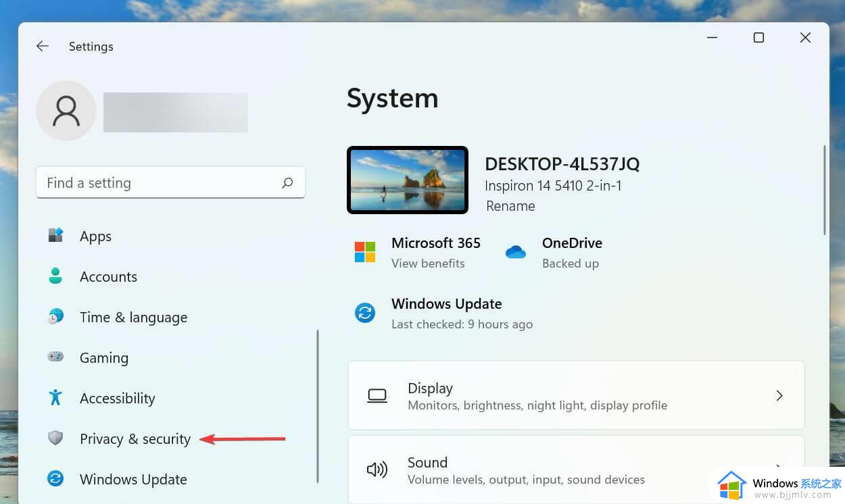Click the Accounts person icon
Viewport: 845px width, 504px height.
tap(55, 276)
